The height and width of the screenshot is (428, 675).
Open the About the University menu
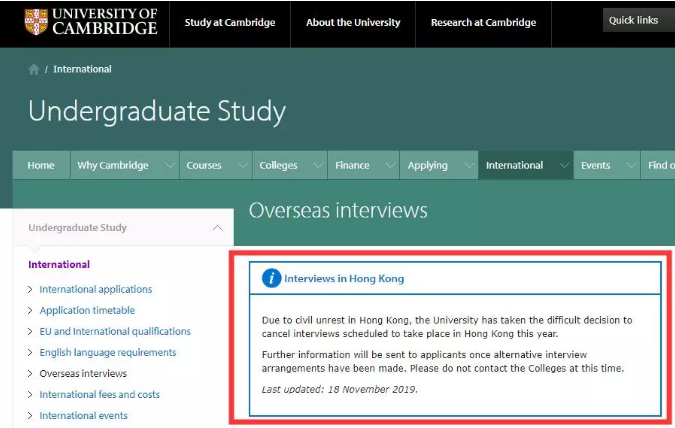(353, 22)
